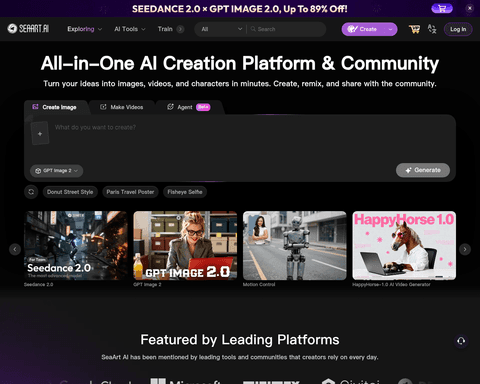Select the Paris Travel Poster suggestion
This screenshot has width=480, height=384.
pyautogui.click(x=130, y=192)
